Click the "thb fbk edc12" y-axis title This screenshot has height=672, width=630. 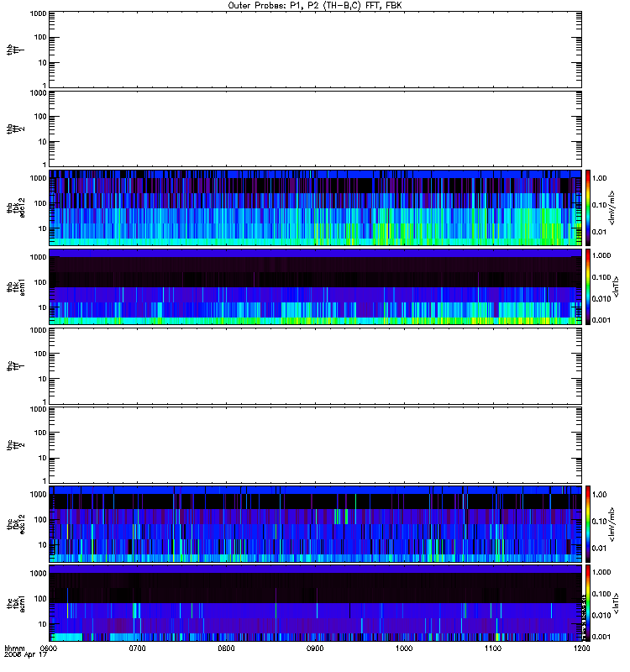click(16, 207)
